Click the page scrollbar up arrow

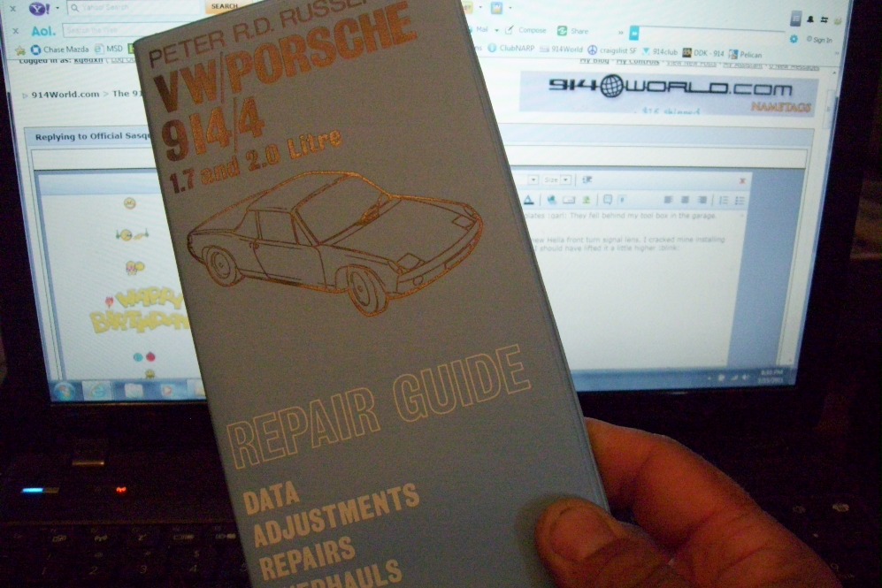(833, 73)
